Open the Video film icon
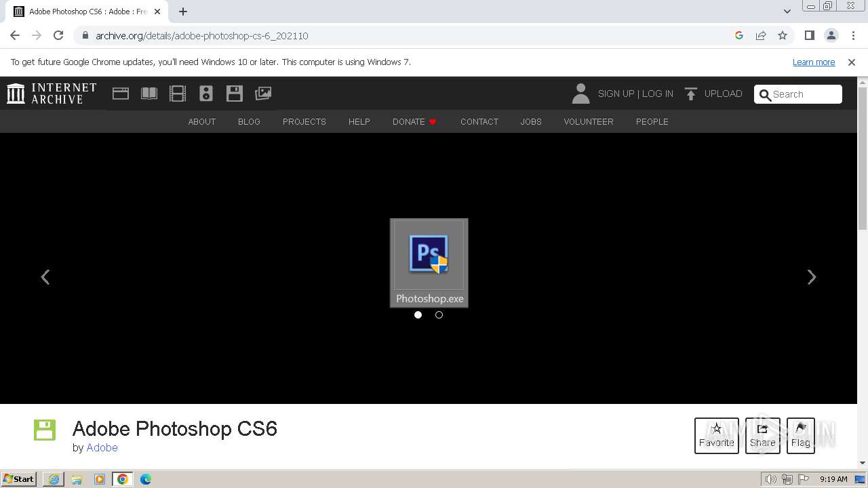The height and width of the screenshot is (488, 868). 178,94
